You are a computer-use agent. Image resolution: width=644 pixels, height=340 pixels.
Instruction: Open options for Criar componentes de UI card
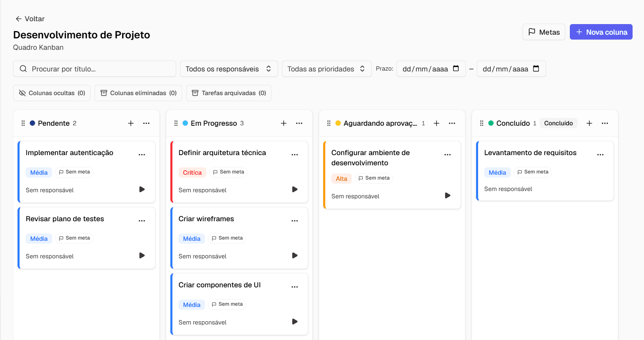295,287
